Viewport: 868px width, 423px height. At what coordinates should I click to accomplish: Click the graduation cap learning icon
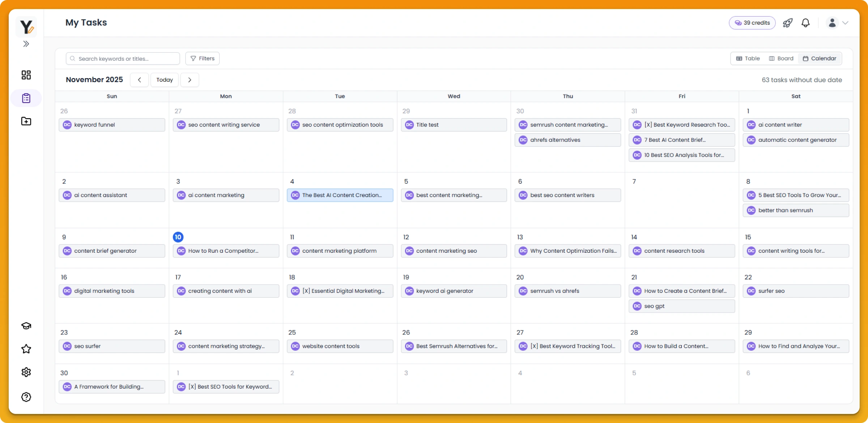point(26,326)
